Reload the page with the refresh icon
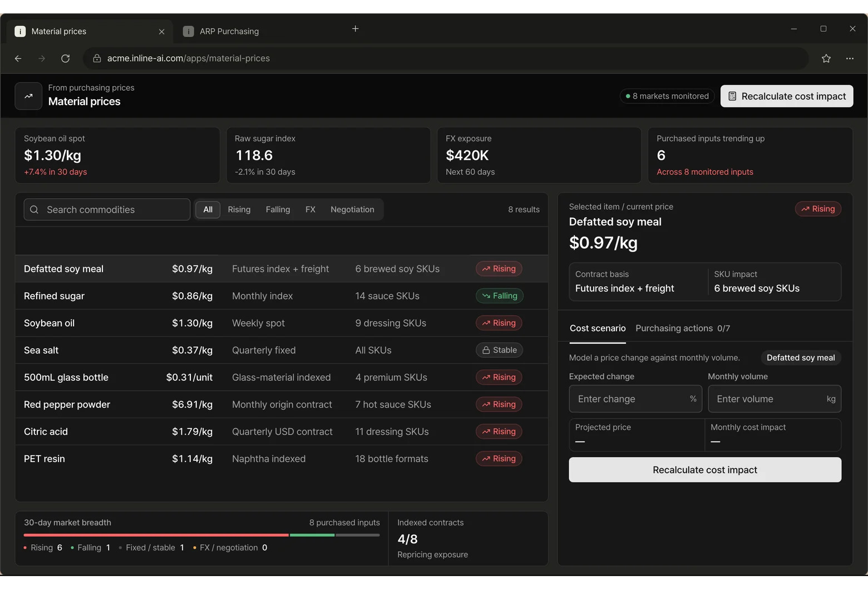 (65, 58)
